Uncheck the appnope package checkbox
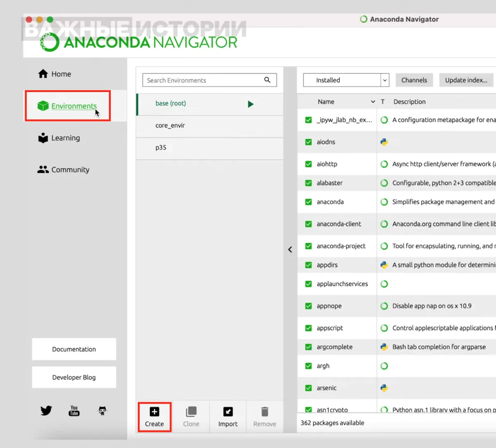496x448 pixels. [x=308, y=306]
